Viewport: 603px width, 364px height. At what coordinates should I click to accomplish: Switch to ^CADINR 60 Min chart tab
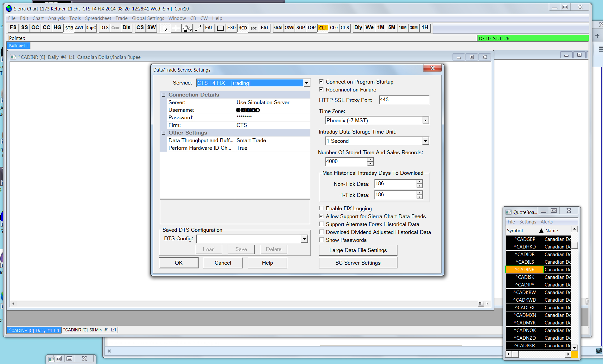pos(90,330)
